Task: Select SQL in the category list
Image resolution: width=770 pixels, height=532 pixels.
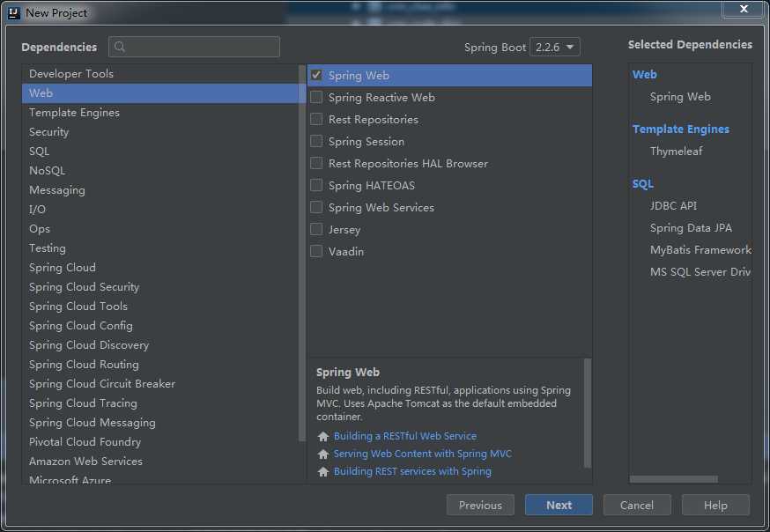Action: pyautogui.click(x=160, y=151)
